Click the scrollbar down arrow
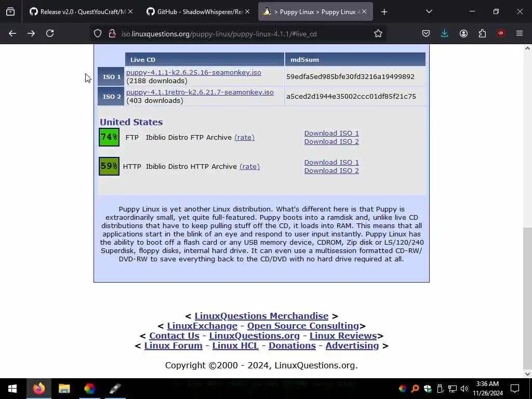Image resolution: width=532 pixels, height=399 pixels. click(527, 374)
